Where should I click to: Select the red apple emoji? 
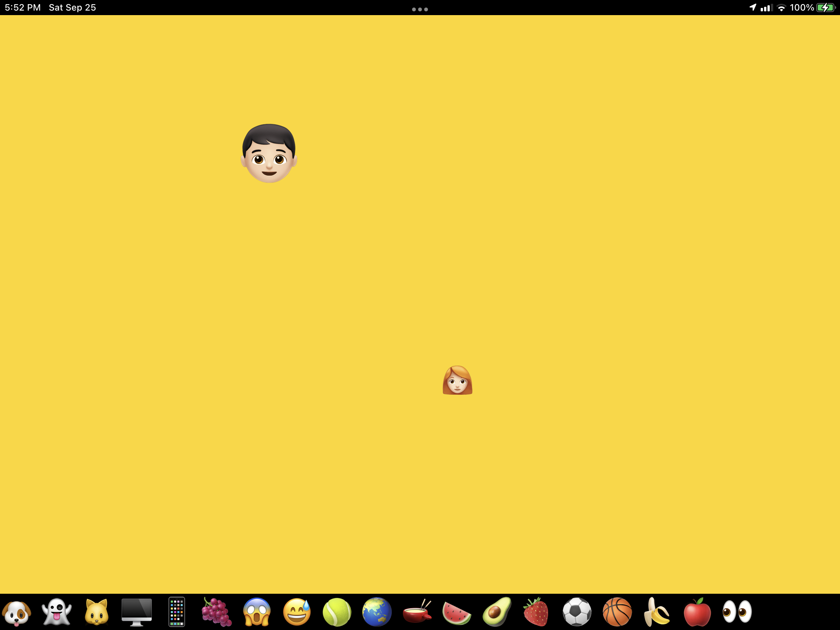click(697, 612)
